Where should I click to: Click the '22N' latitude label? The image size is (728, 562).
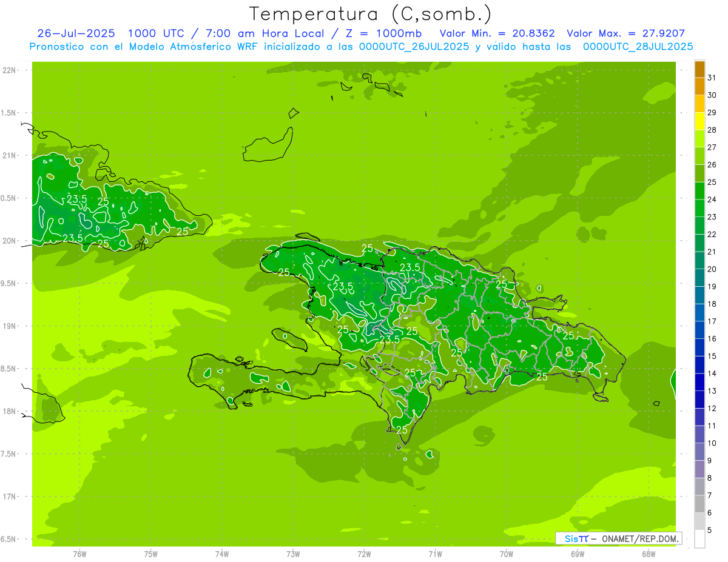[10, 70]
